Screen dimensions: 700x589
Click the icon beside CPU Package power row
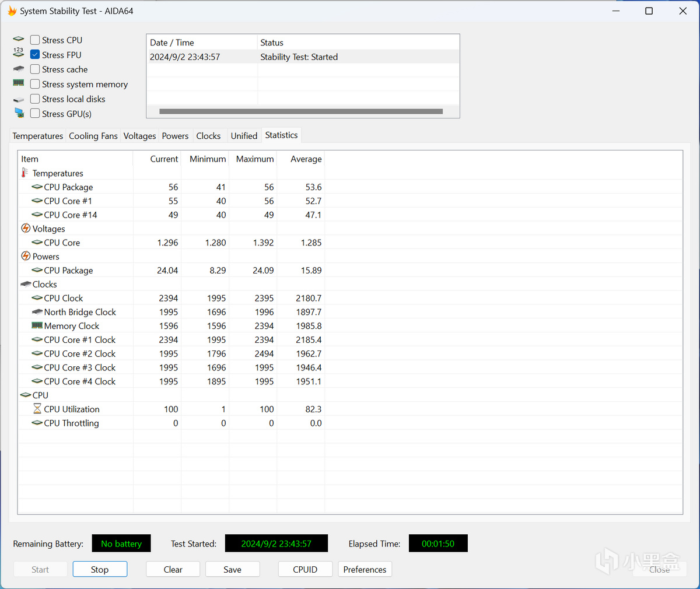pos(37,270)
